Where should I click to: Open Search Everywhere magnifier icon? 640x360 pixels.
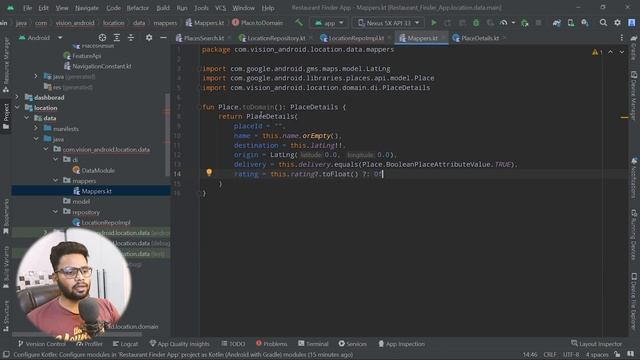click(x=603, y=23)
